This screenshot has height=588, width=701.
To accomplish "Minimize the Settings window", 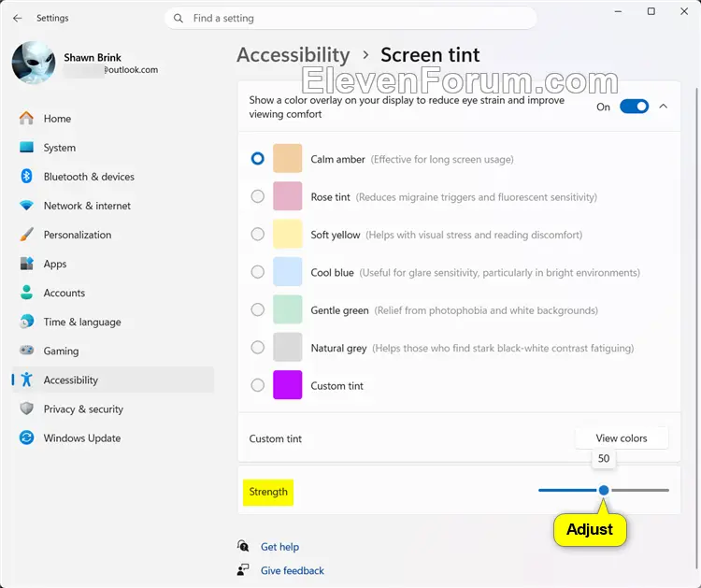I will coord(619,11).
